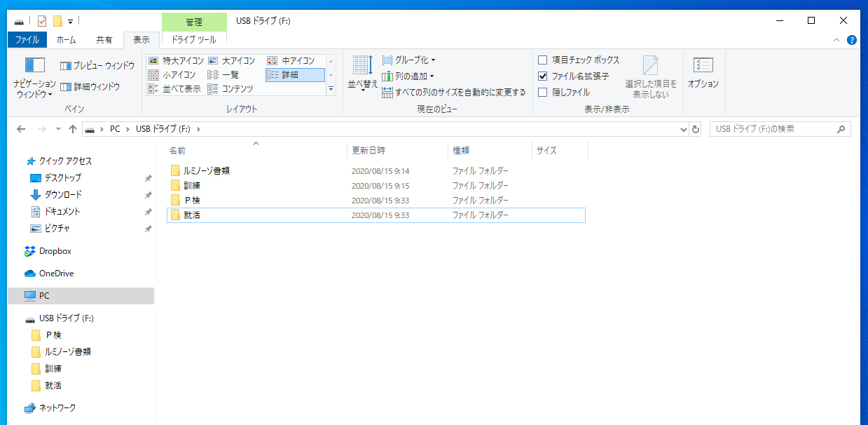Click すべての列のサイズを自動的に変更する
Image resolution: width=868 pixels, height=425 pixels.
coord(454,92)
